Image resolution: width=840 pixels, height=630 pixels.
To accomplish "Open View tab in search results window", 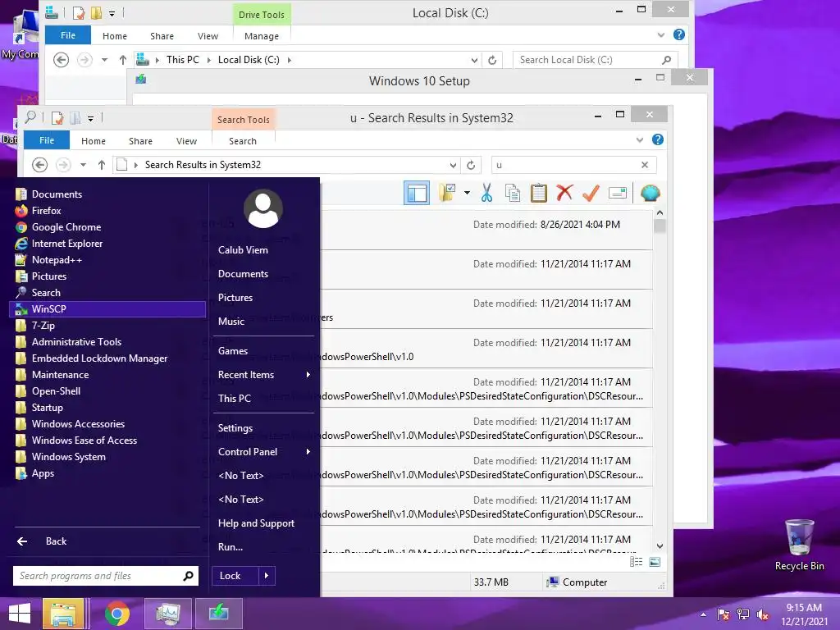I will pyautogui.click(x=186, y=141).
